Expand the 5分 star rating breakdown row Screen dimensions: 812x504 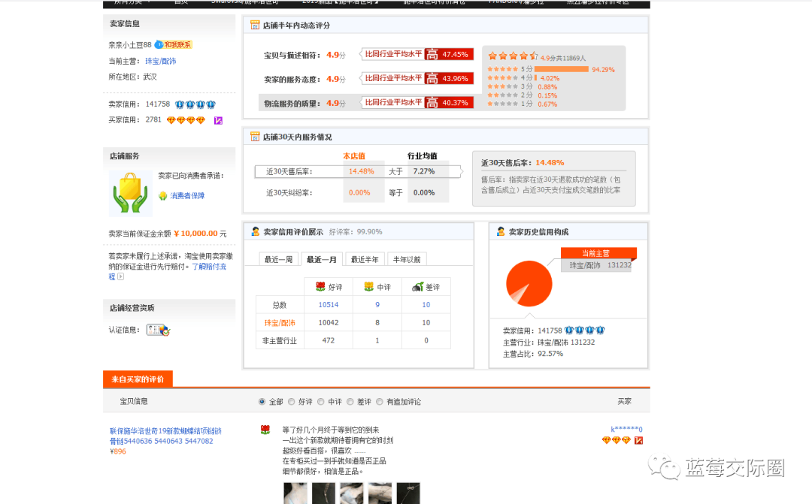click(x=526, y=69)
